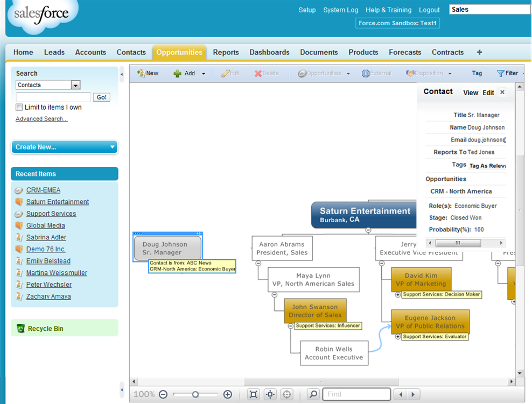Open the Disposition dropdown arrow
532x404 pixels.
[x=450, y=74]
